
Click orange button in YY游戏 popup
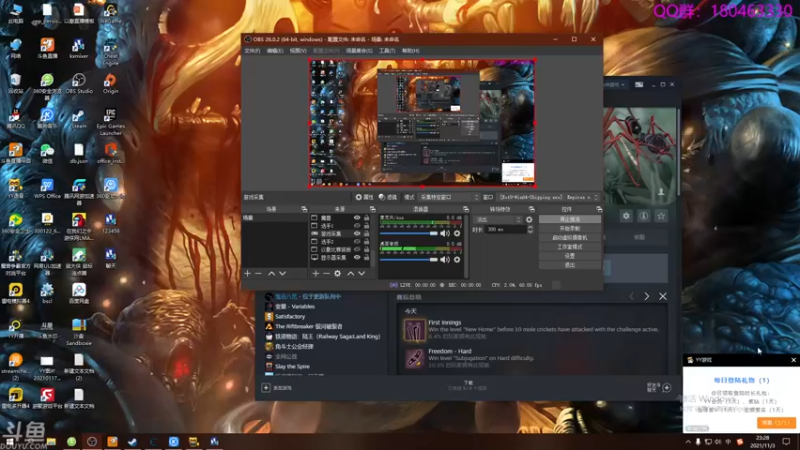[x=776, y=422]
